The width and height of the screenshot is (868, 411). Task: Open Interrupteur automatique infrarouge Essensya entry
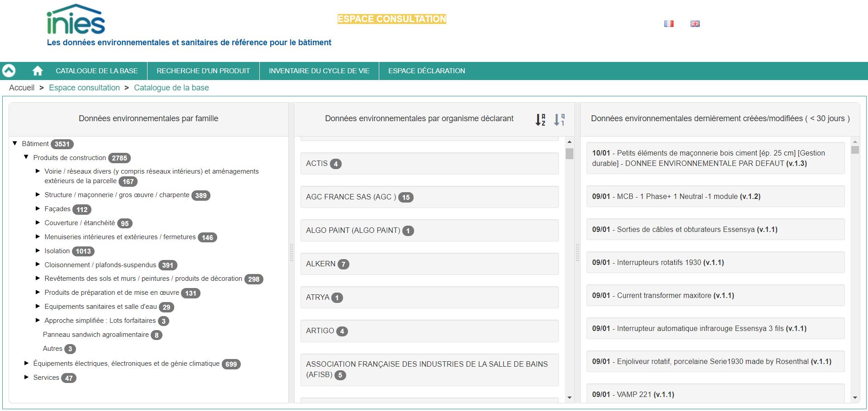715,328
